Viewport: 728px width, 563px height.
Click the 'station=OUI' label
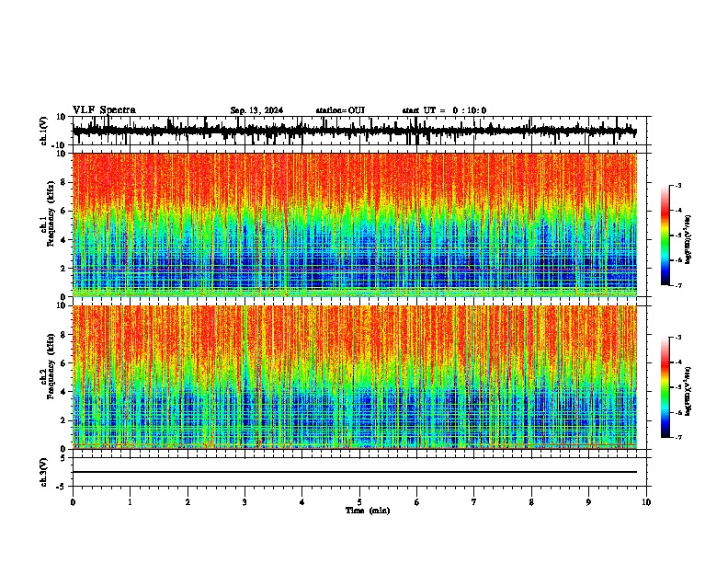[340, 110]
